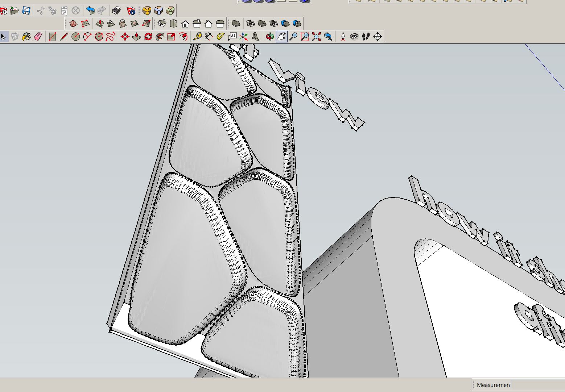The image size is (565, 392).
Task: Select the Rectangle drawing tool
Action: point(53,37)
